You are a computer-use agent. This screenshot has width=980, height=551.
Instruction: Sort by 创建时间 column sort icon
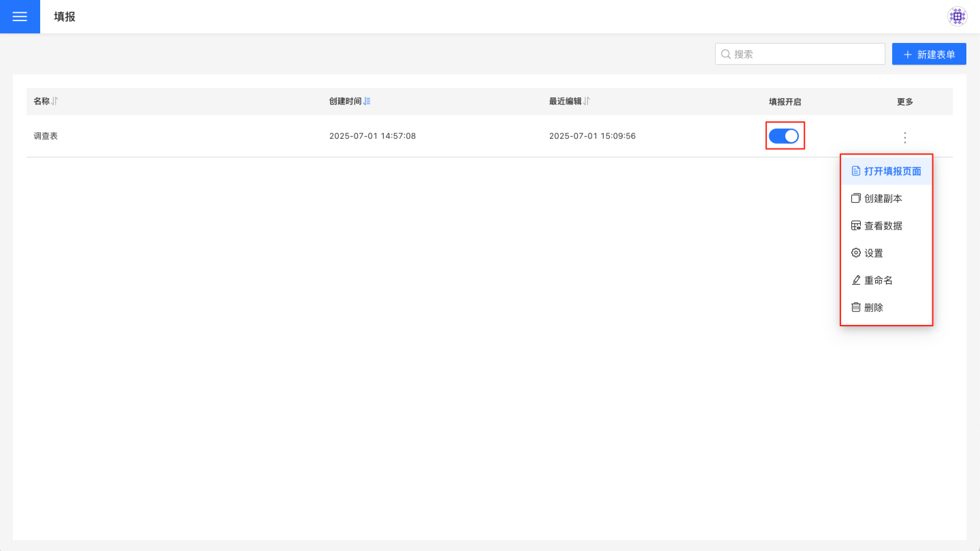[367, 101]
